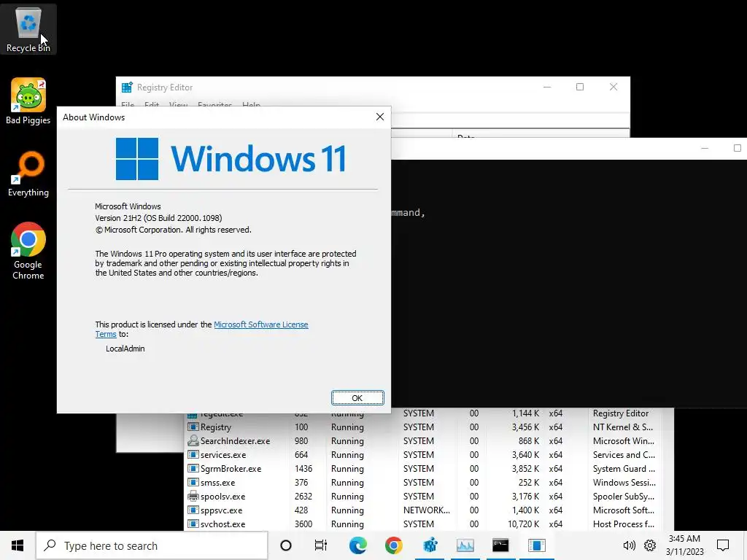This screenshot has height=560, width=747.
Task: Click NT Kernel & S... description cell
Action: 623,427
